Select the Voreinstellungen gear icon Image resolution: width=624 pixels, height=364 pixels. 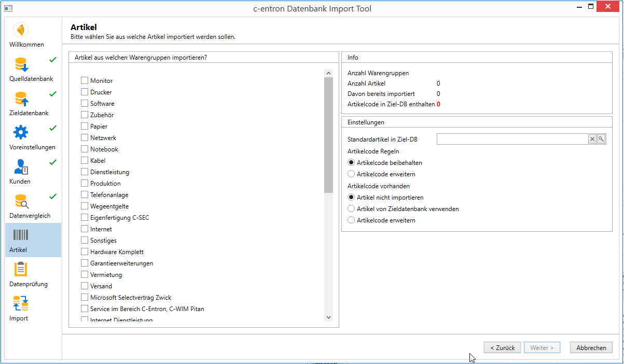pos(21,133)
